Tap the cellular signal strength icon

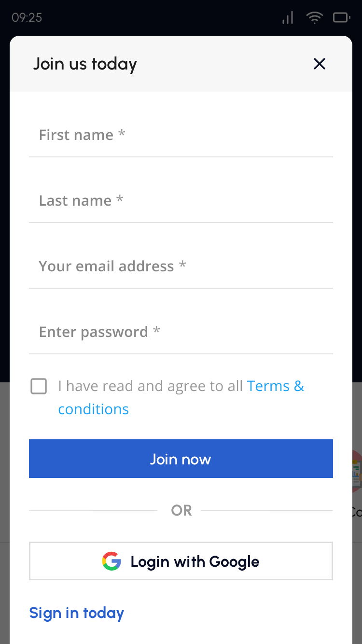pos(288,18)
